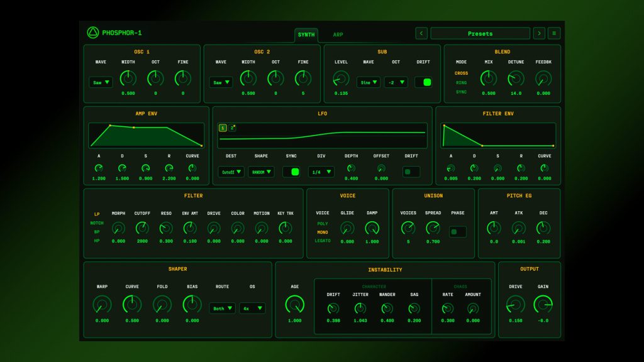Click the Output gain knob
The height and width of the screenshot is (362, 644).
(x=543, y=305)
